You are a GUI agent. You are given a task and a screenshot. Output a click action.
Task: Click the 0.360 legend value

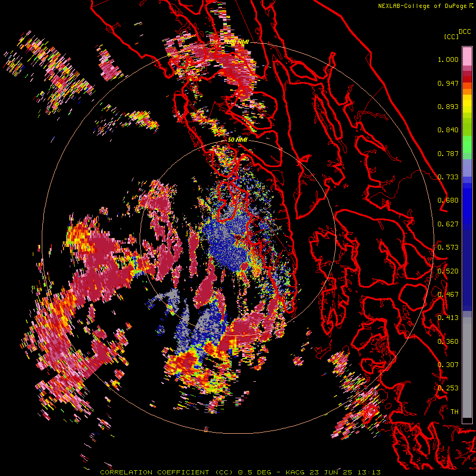(x=448, y=342)
